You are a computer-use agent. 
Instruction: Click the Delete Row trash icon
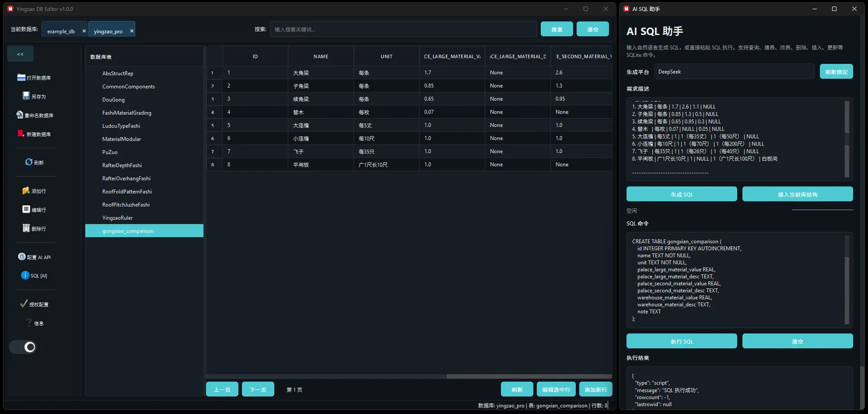point(26,228)
